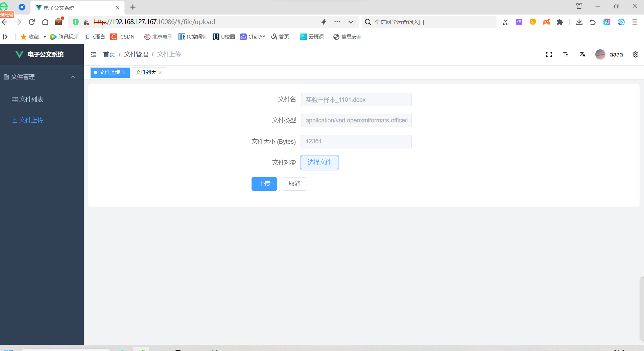This screenshot has height=351, width=644.
Task: Open the 腾讯视频 bookmark
Action: (64, 37)
